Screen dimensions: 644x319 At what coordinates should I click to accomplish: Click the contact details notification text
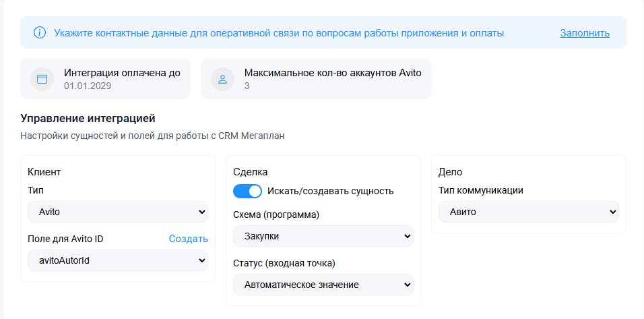click(x=279, y=32)
